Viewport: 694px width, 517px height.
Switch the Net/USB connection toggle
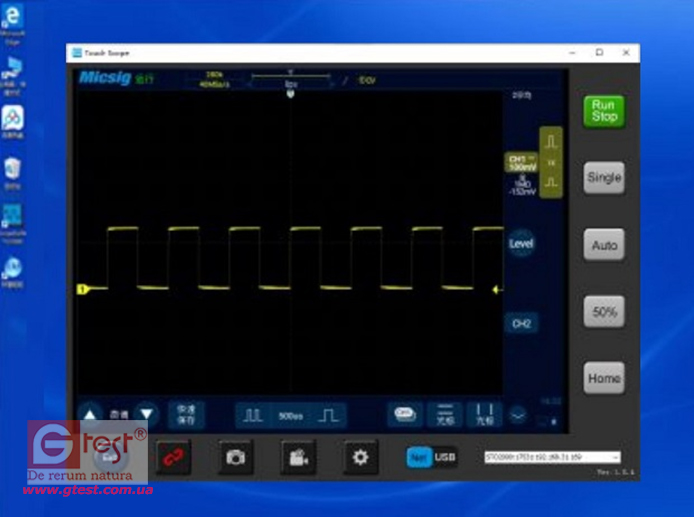click(x=431, y=457)
